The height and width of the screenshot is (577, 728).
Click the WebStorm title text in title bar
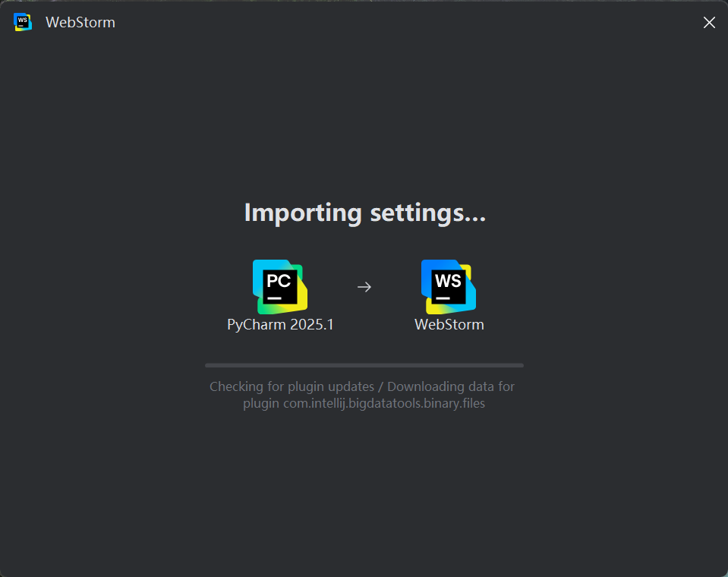coord(80,22)
